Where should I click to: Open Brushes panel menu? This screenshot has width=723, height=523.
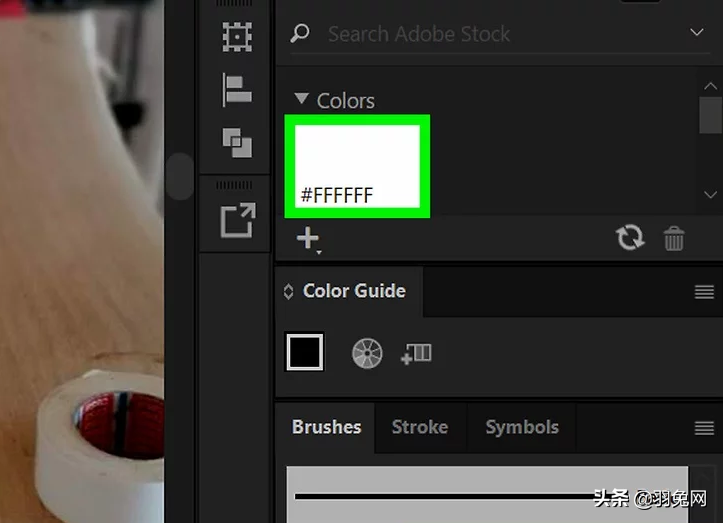click(x=704, y=428)
